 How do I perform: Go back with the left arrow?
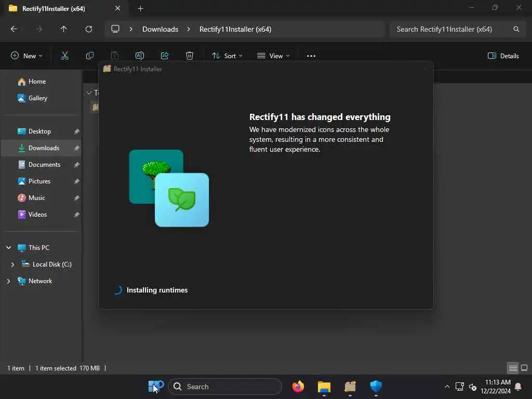click(x=14, y=29)
